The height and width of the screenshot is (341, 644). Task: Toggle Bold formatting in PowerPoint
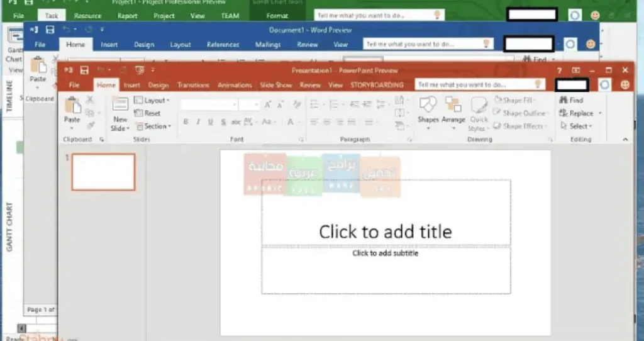(186, 122)
